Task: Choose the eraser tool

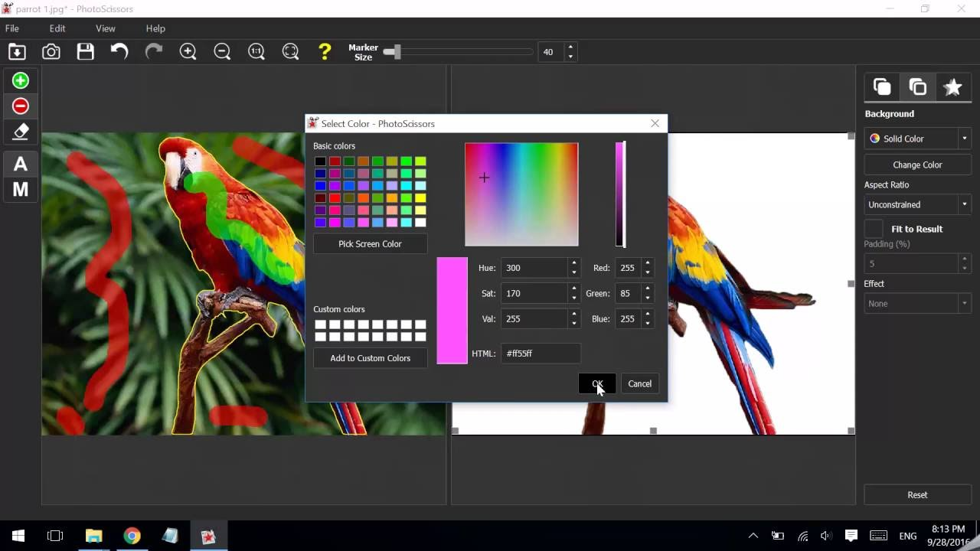Action: (21, 132)
